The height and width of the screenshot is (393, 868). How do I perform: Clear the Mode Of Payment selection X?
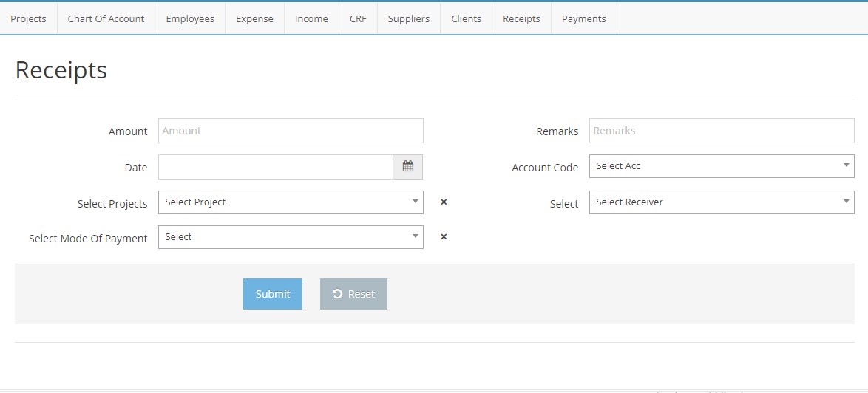click(444, 237)
